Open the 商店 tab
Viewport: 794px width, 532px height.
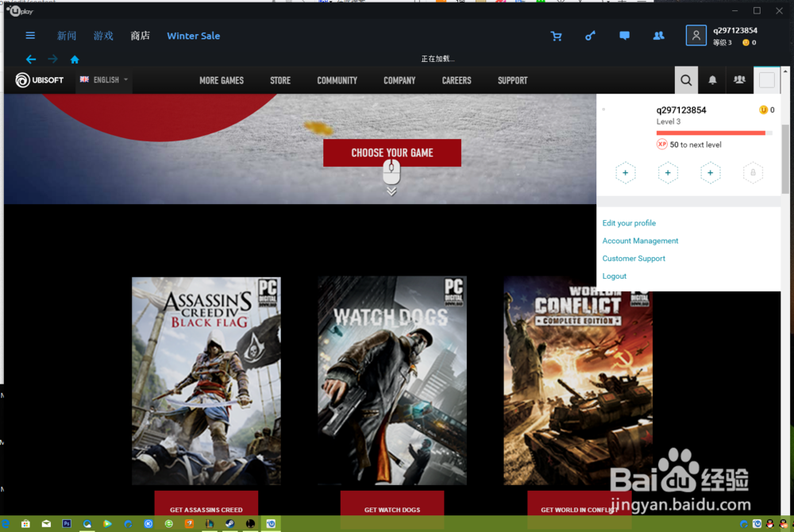141,36
